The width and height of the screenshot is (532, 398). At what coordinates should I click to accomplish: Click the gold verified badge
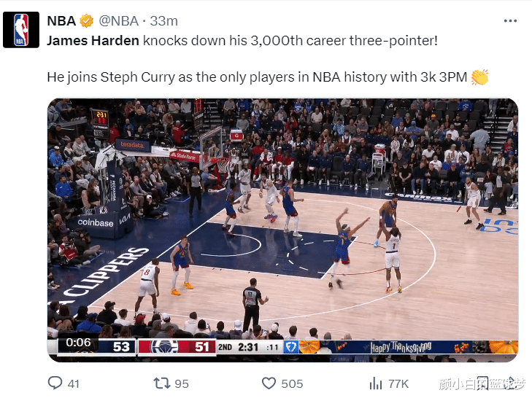(87, 21)
